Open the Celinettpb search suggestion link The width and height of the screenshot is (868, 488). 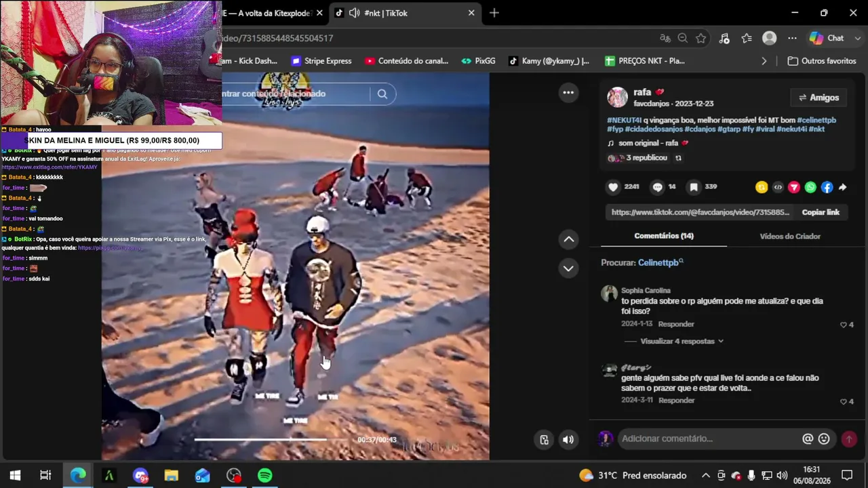[660, 263]
